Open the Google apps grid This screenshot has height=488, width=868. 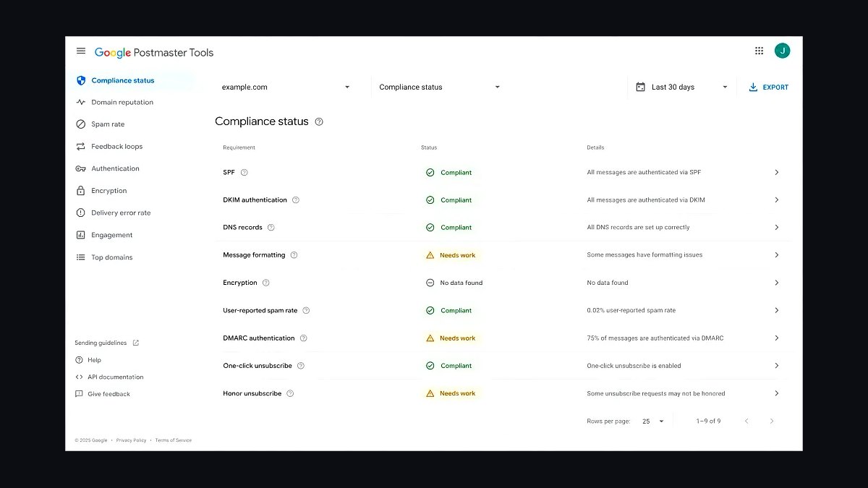(759, 51)
